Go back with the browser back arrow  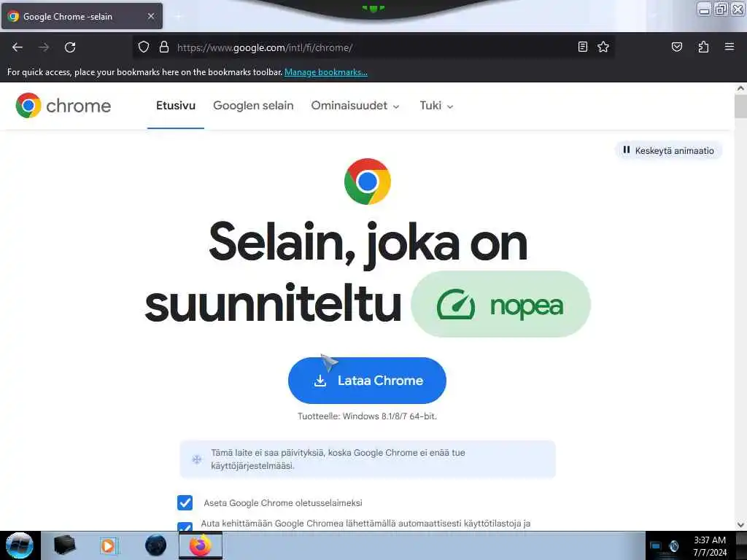18,47
